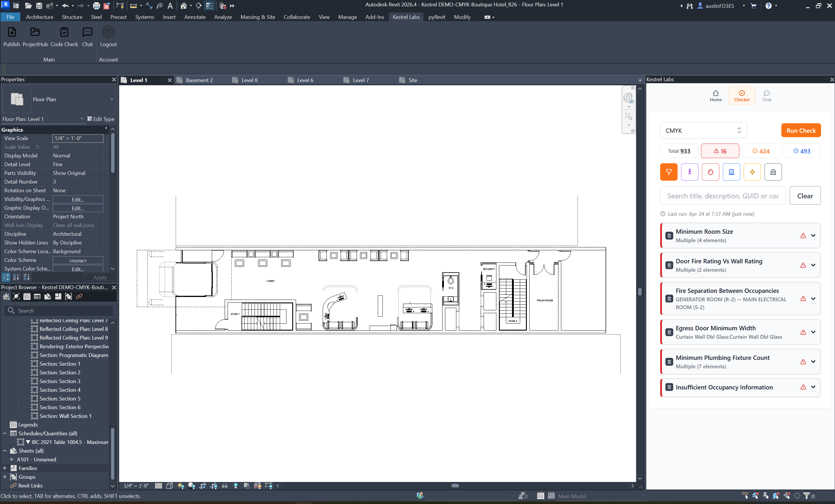Click the Open file icon in quick access toolbar
This screenshot has height=504, width=835.
pyautogui.click(x=28, y=6)
